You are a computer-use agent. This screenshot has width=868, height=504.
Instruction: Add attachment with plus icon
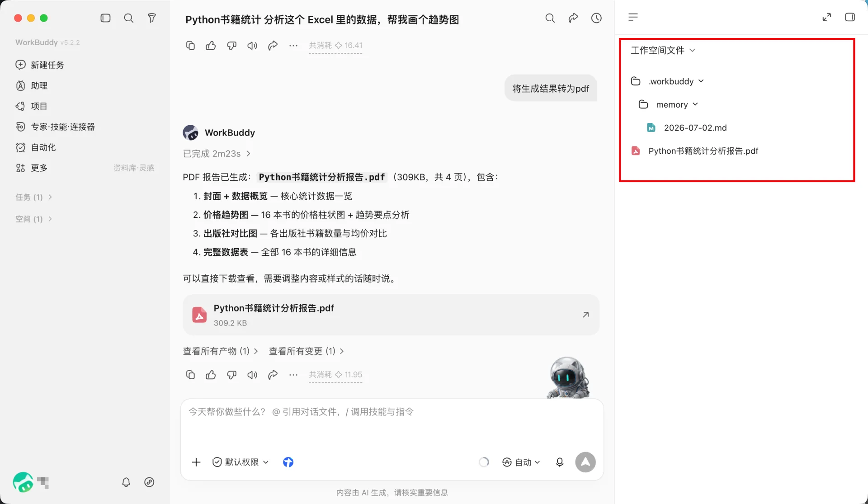[196, 462]
